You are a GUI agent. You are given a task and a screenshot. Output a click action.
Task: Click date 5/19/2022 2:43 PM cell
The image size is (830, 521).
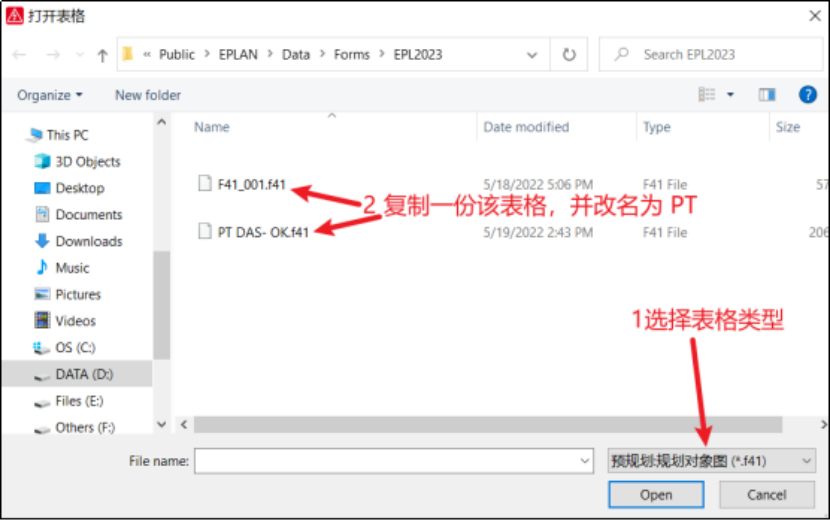(538, 232)
